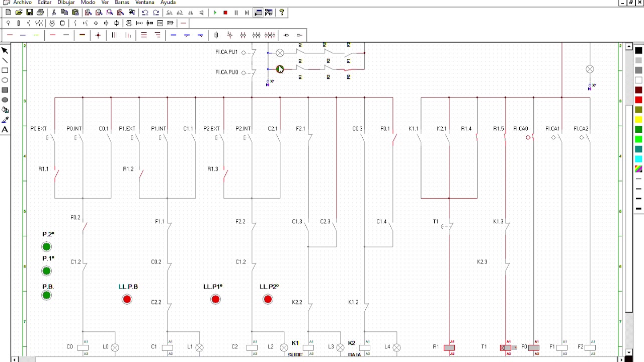Print the schematic
This screenshot has height=362, width=644.
40,12
